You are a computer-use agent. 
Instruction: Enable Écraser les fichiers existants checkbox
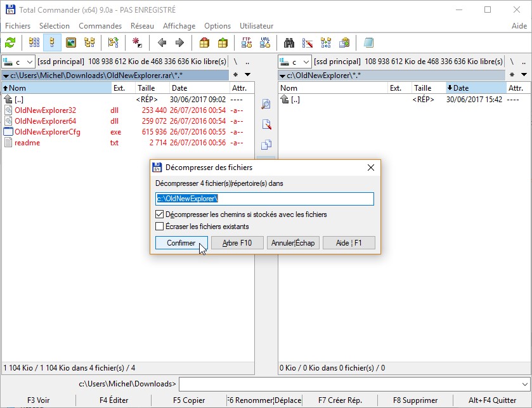[x=160, y=226]
